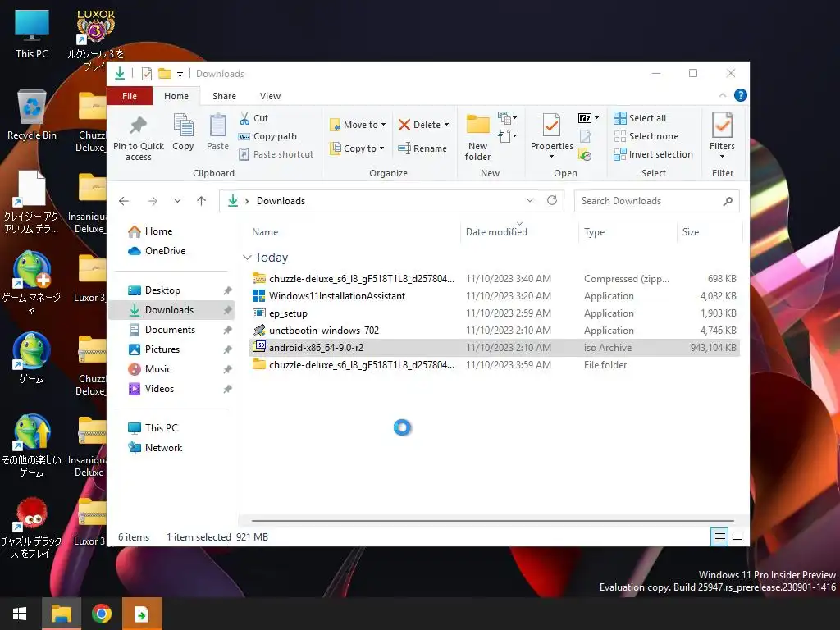
Task: Go forward in folder history
Action: click(x=153, y=201)
